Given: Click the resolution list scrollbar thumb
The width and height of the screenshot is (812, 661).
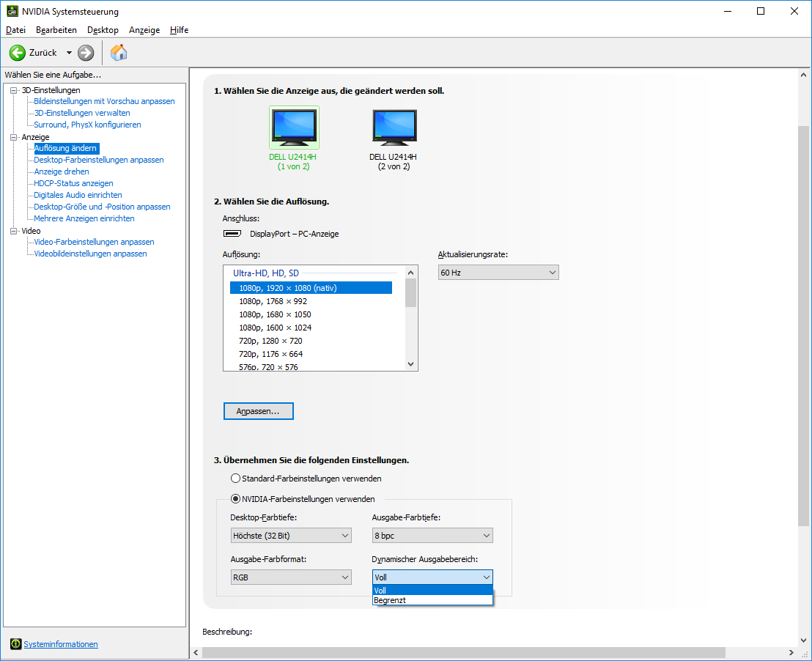Looking at the screenshot, I should pos(410,292).
